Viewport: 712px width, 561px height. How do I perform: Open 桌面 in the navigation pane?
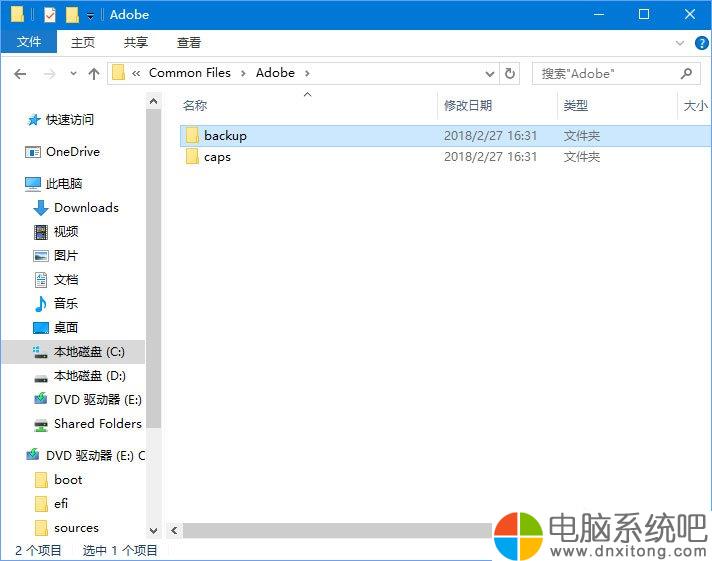66,327
